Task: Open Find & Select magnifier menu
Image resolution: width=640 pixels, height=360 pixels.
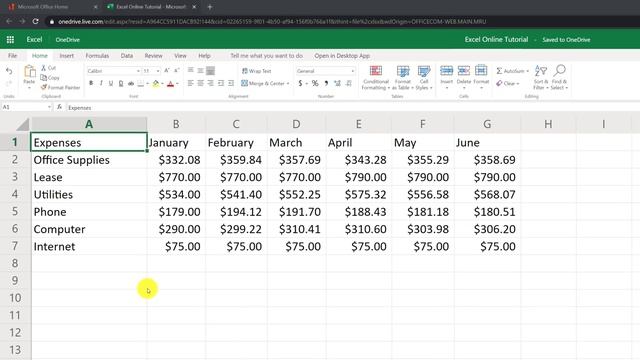Action: click(x=560, y=78)
